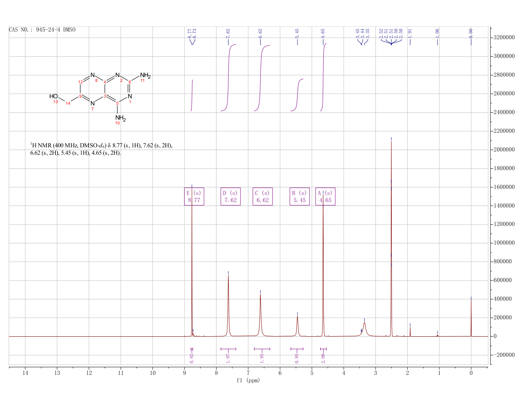Click the 6.62 peak label at top
Image resolution: width=532 pixels, height=411 pixels.
click(261, 33)
